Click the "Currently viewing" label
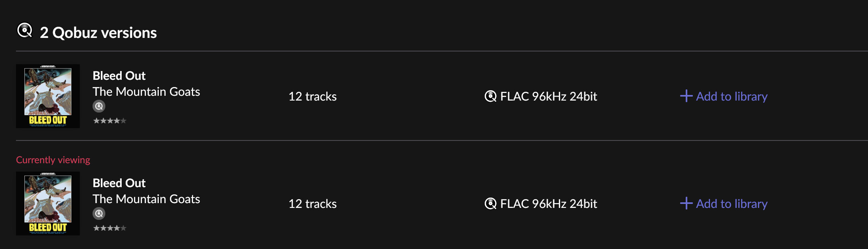 point(53,160)
